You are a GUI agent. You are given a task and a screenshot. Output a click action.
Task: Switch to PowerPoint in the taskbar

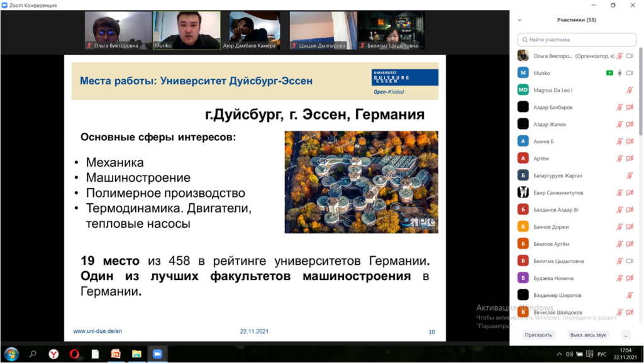coord(116,354)
